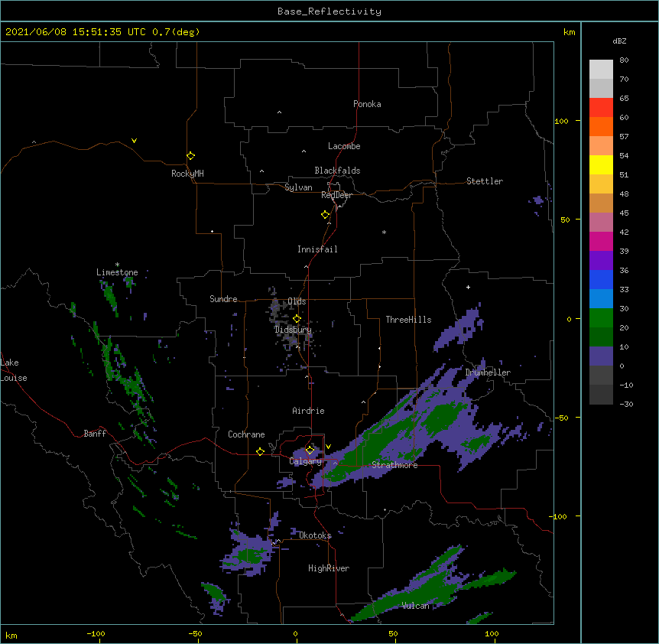Click the yellow V marker east of Calgary
This screenshot has width=659, height=644.
pos(328,447)
